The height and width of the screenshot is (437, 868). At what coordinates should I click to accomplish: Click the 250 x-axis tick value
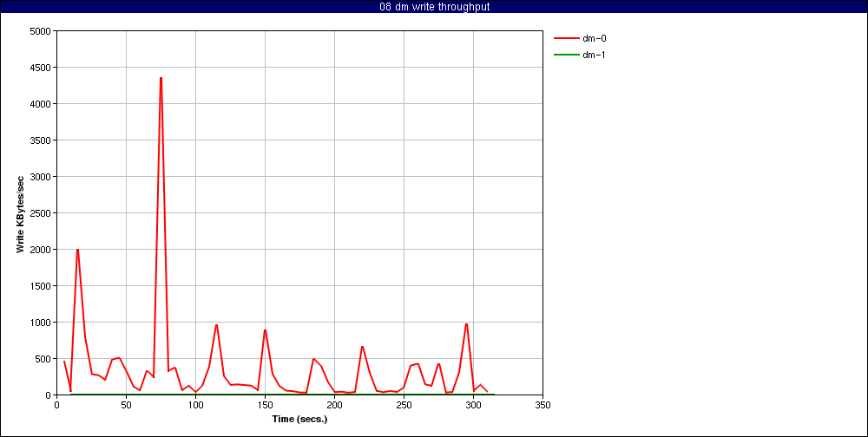coord(404,404)
